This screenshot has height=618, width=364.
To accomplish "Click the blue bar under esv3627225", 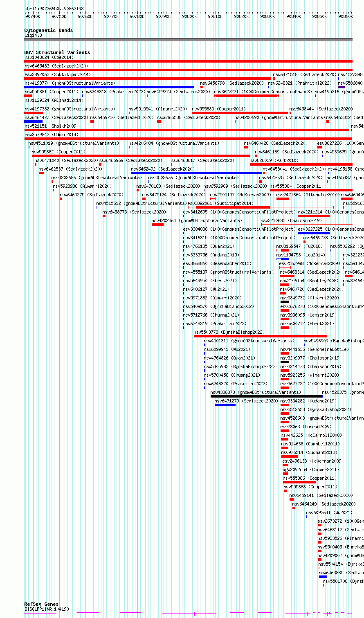I will (x=314, y=233).
